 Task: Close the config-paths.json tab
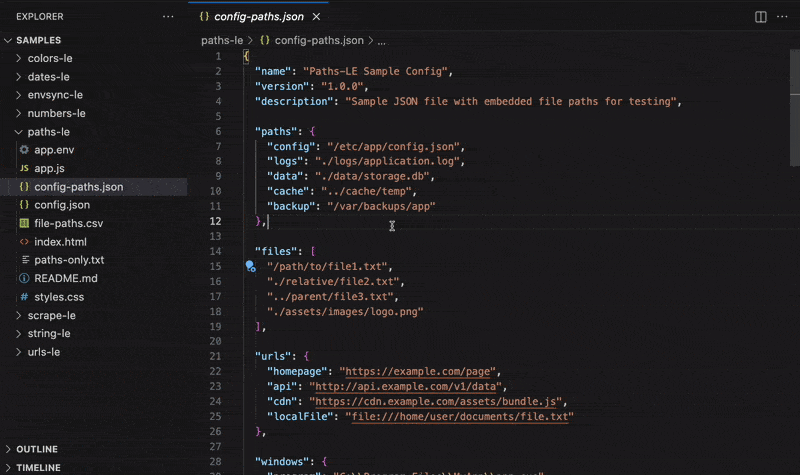[316, 17]
